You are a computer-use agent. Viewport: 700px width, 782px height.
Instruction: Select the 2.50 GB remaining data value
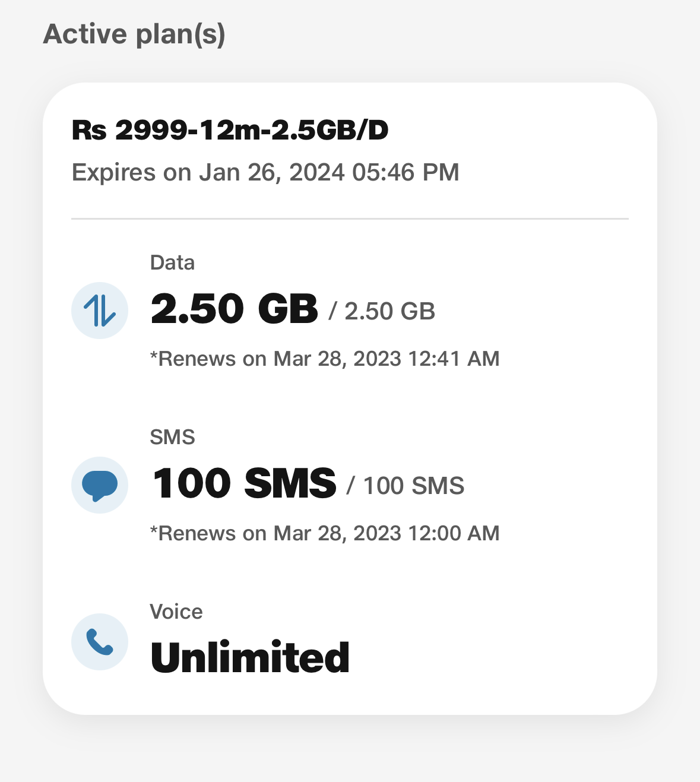pyautogui.click(x=235, y=309)
